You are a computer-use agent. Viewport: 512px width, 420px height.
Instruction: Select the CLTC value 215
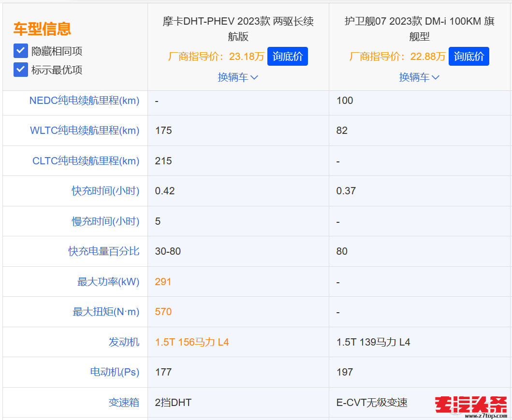point(163,161)
